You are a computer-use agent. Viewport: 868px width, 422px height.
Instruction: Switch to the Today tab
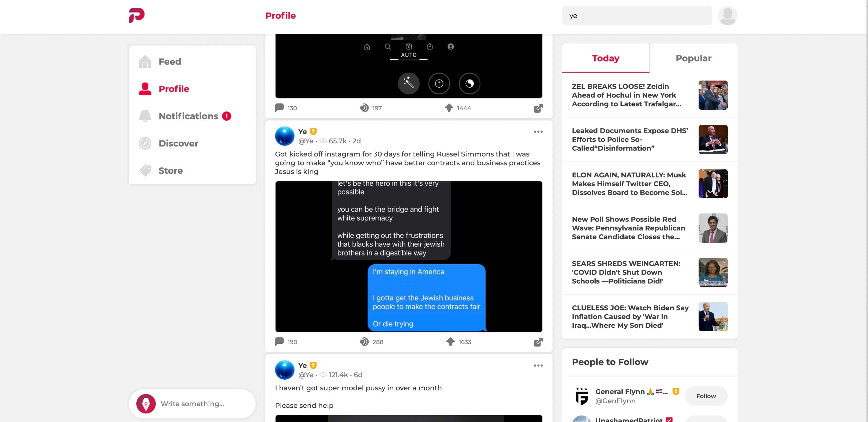coord(606,58)
